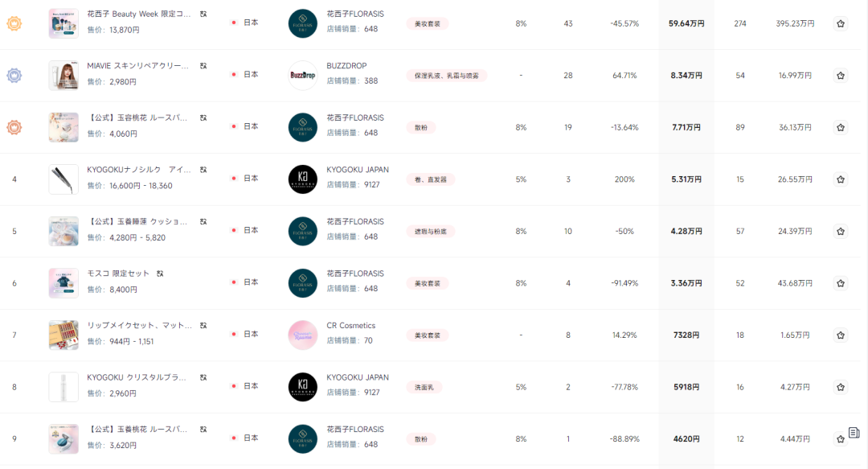The image size is (868, 469).
Task: Click the 保湿乳液、乳霜与喷雾 category tag
Action: tap(446, 76)
